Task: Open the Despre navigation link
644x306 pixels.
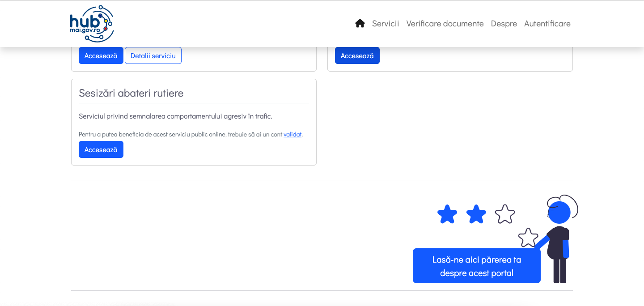Action: [x=504, y=23]
